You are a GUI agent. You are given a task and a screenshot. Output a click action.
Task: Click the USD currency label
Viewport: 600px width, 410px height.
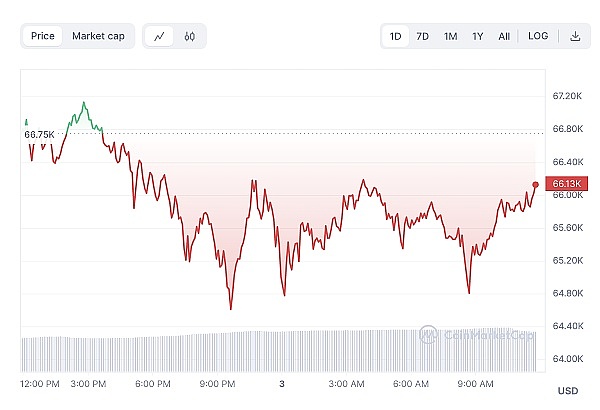coord(567,390)
